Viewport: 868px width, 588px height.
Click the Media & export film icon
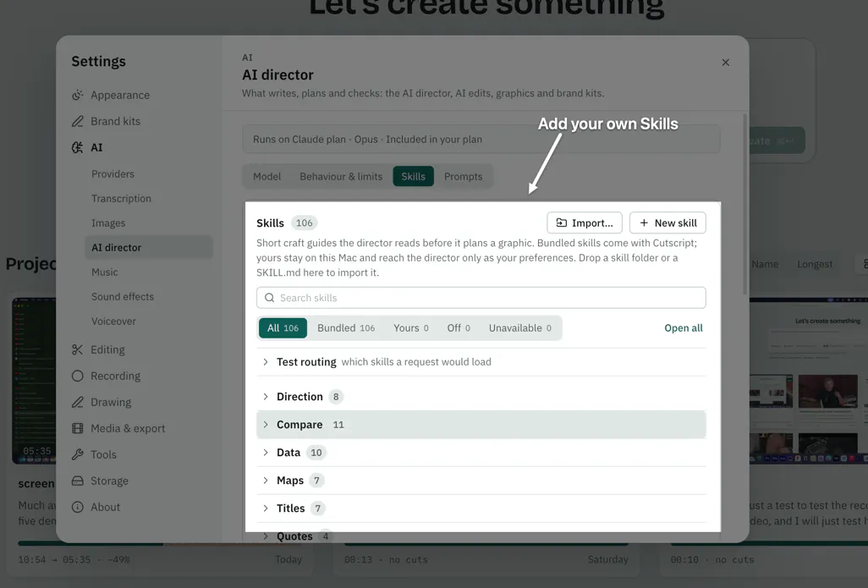click(x=78, y=429)
